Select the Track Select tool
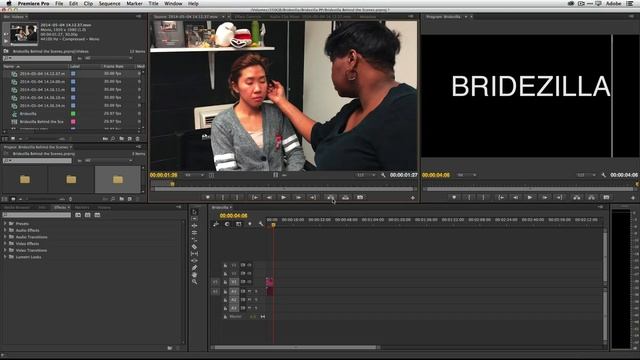Image resolution: width=640 pixels, height=360 pixels. pos(195,218)
